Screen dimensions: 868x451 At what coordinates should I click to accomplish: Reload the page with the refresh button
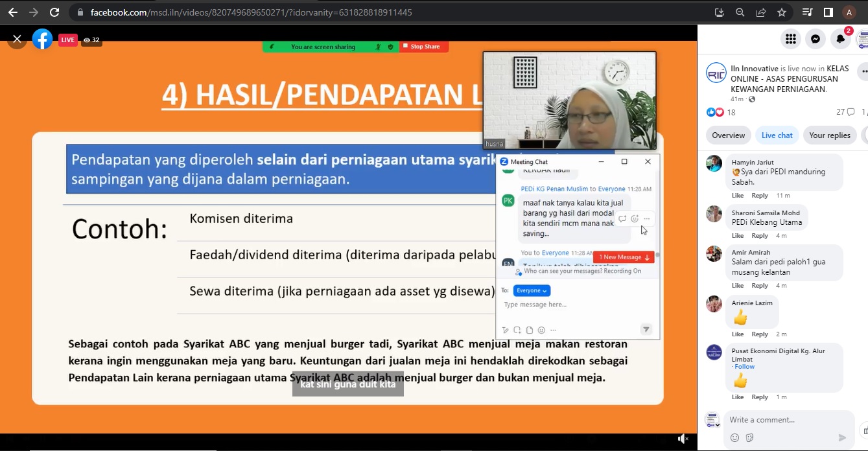click(54, 12)
